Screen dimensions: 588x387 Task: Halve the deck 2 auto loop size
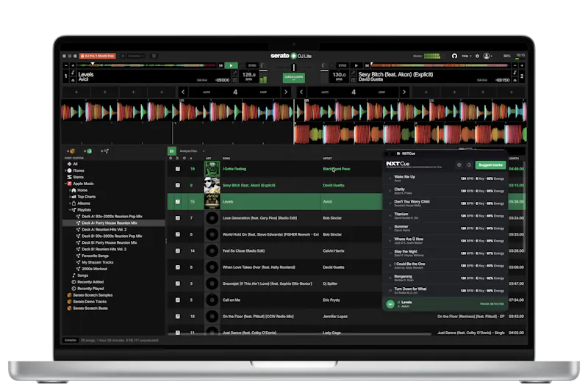coord(301,92)
